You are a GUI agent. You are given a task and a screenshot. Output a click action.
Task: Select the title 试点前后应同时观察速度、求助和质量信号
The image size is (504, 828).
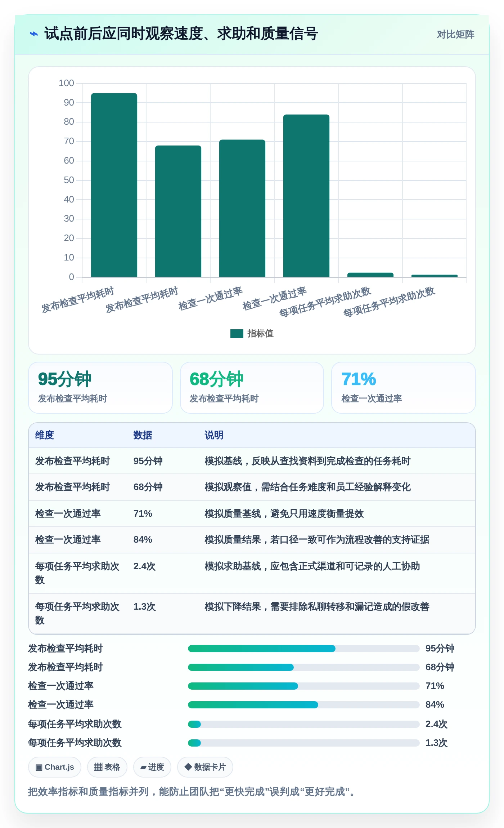181,34
